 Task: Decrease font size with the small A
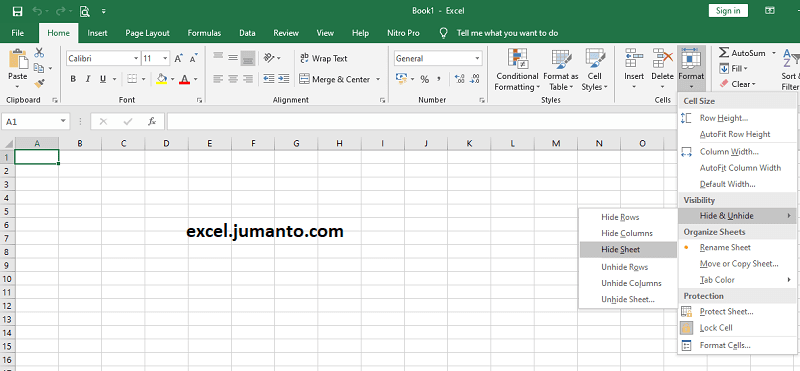coord(193,59)
